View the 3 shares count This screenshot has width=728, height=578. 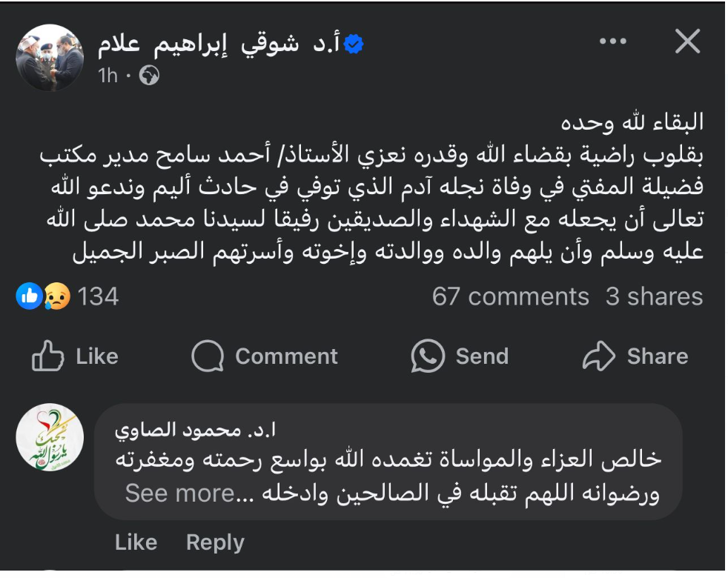click(x=654, y=296)
